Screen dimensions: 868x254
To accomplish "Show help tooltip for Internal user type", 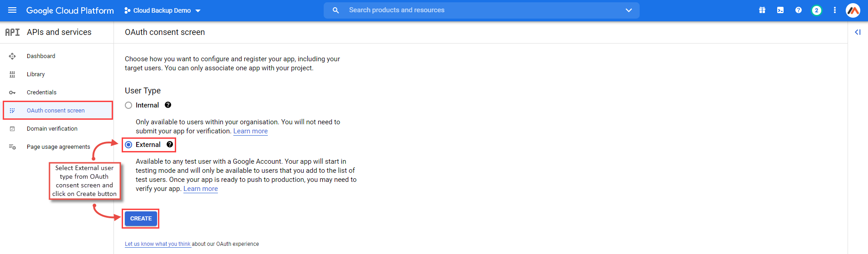I will point(168,105).
